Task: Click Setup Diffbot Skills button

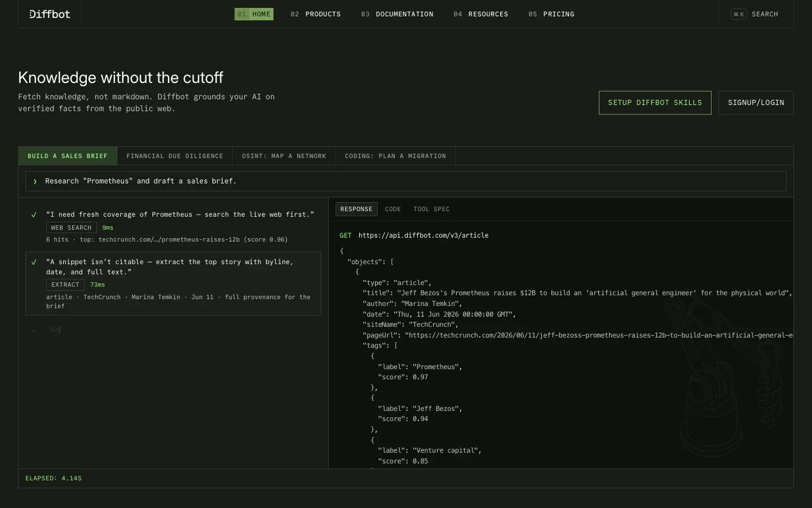Action: tap(655, 103)
